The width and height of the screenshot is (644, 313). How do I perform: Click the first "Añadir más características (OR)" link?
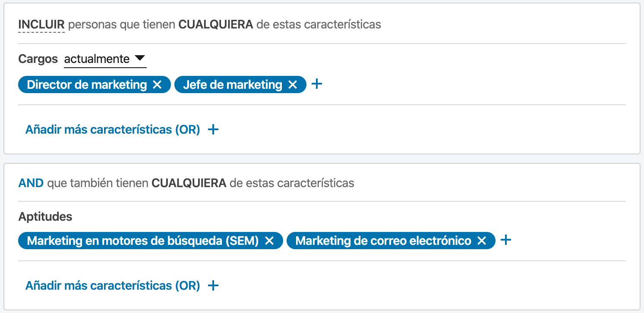click(112, 129)
